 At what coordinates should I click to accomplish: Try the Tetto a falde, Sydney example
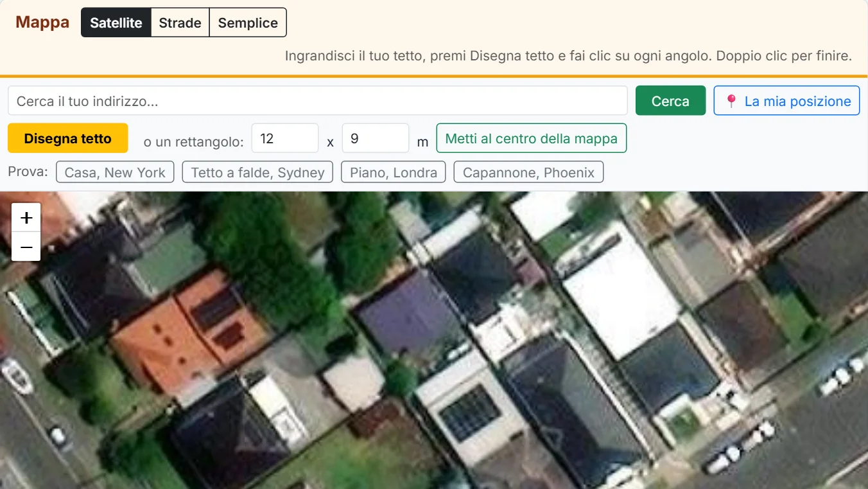(x=257, y=172)
